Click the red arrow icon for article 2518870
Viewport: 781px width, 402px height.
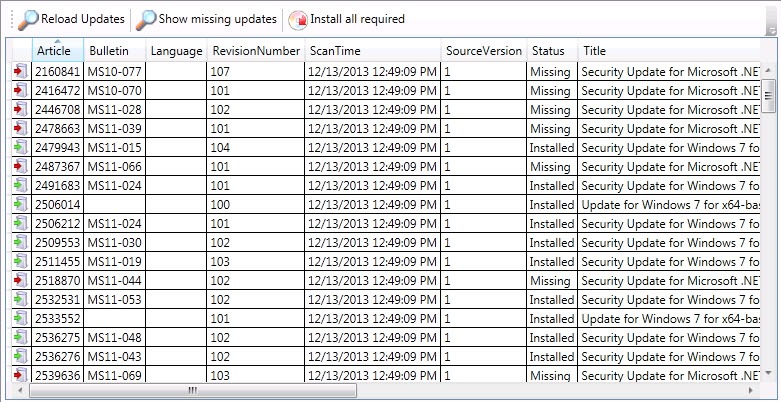click(x=20, y=280)
